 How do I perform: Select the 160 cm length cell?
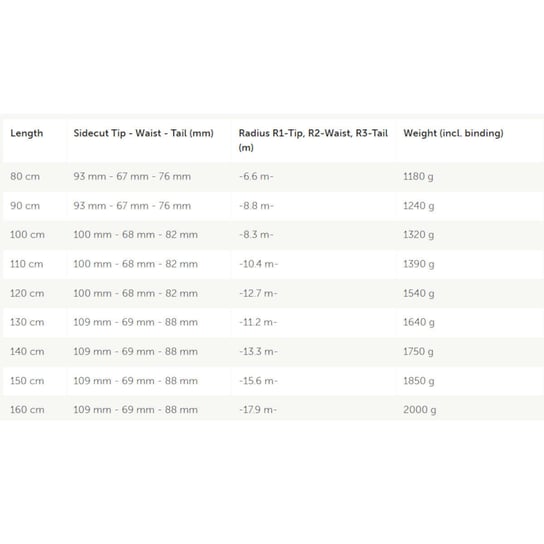point(27,410)
